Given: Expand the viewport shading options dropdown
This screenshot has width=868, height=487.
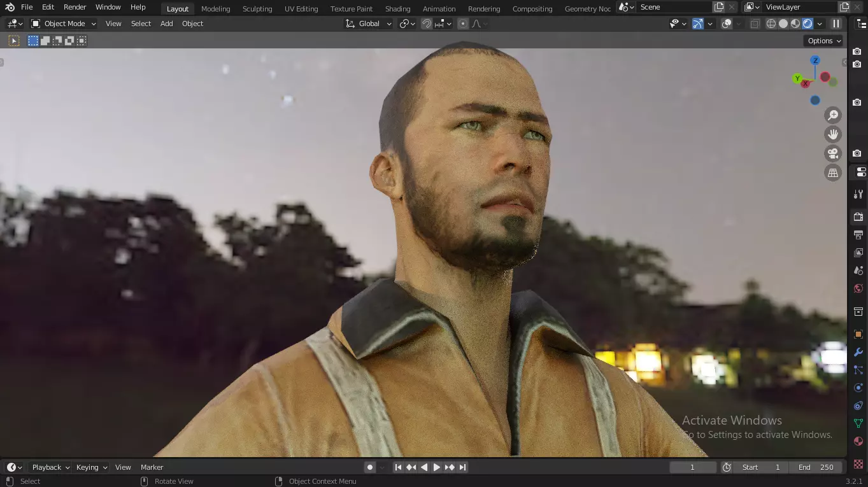Looking at the screenshot, I should tap(820, 24).
